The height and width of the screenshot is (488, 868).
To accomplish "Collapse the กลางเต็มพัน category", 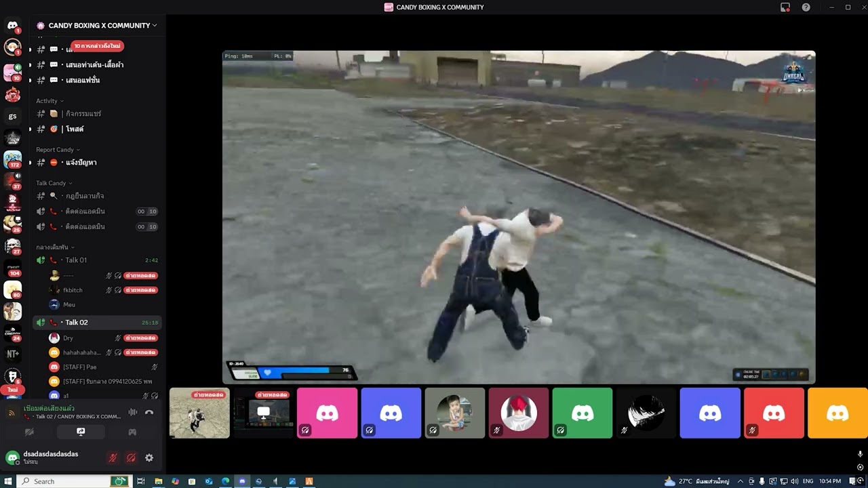I will click(x=55, y=247).
